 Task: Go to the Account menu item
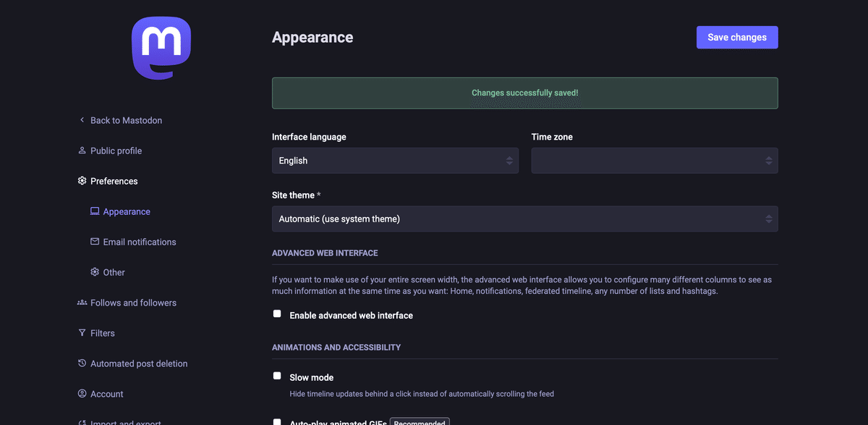tap(107, 394)
